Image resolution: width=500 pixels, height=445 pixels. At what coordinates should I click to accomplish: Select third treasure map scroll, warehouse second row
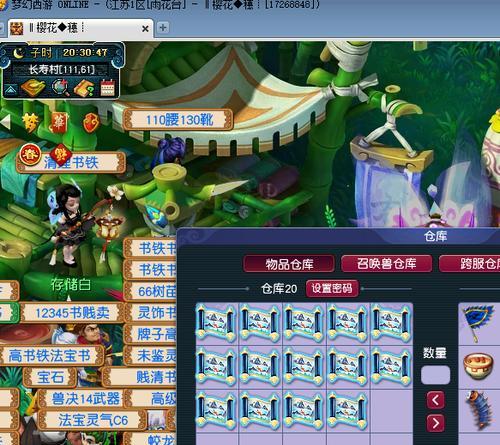click(304, 367)
